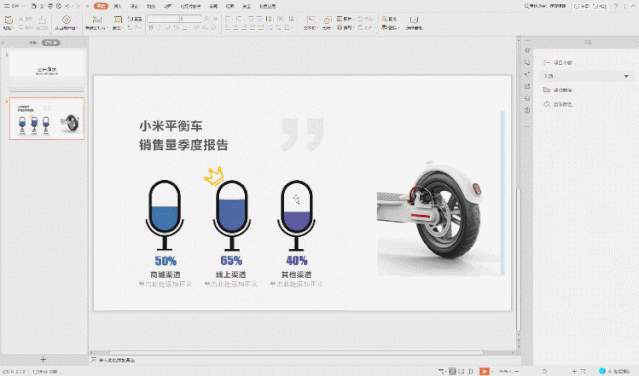Open the Insert (插入) ribbon tab
The height and width of the screenshot is (376, 639).
(x=118, y=6)
